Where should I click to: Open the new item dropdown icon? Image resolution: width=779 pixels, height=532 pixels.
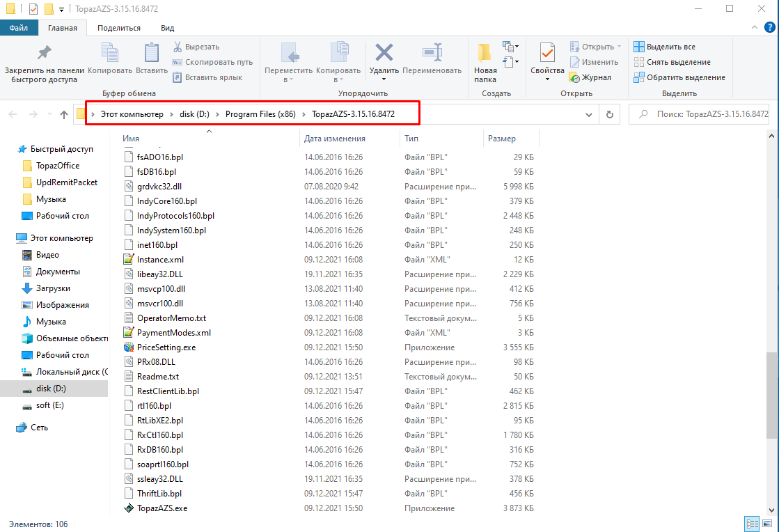click(x=511, y=47)
